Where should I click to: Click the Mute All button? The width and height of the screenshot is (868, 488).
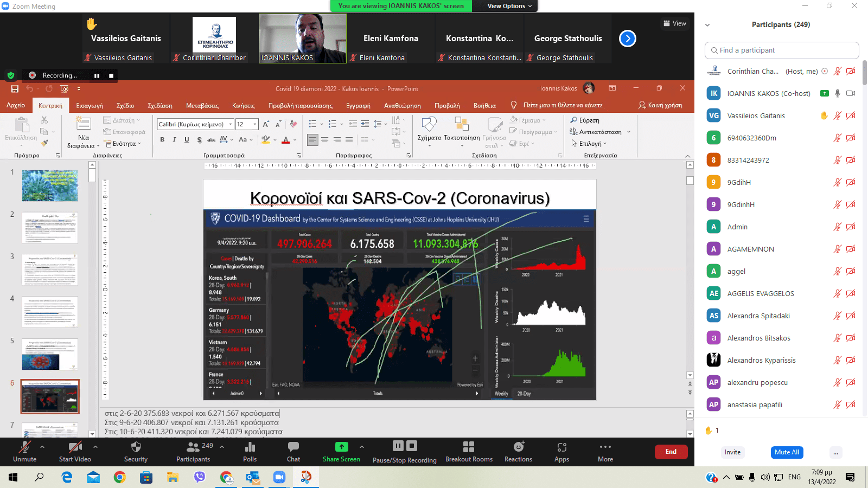[787, 452]
